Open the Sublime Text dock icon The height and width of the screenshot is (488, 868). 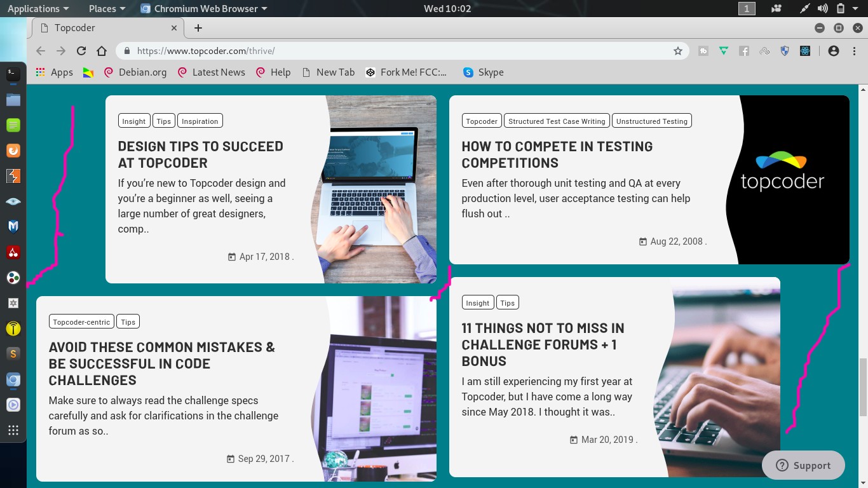click(x=13, y=354)
